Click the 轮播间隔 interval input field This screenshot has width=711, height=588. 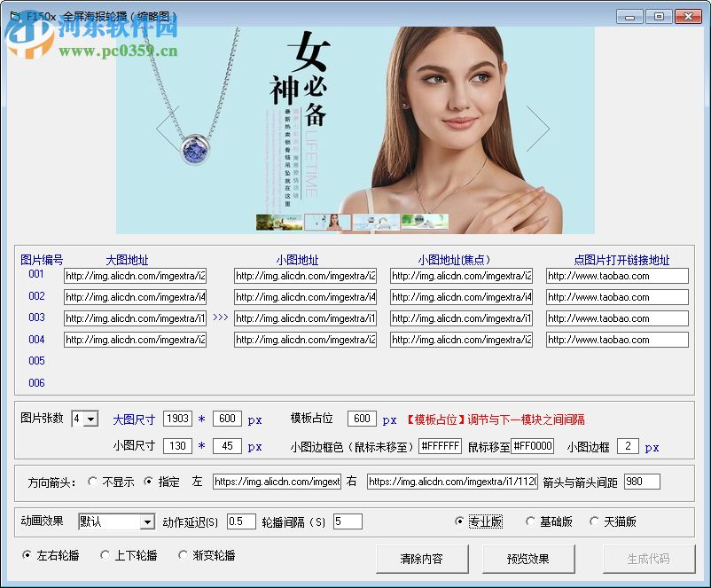(348, 521)
